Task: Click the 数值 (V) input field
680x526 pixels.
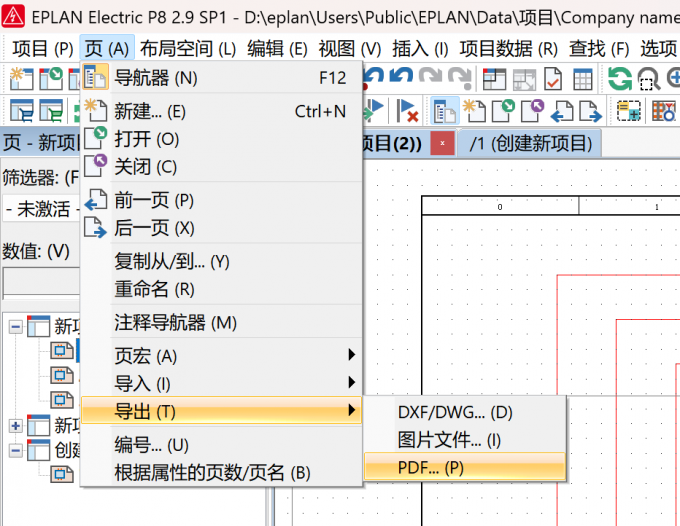Action: 41,283
